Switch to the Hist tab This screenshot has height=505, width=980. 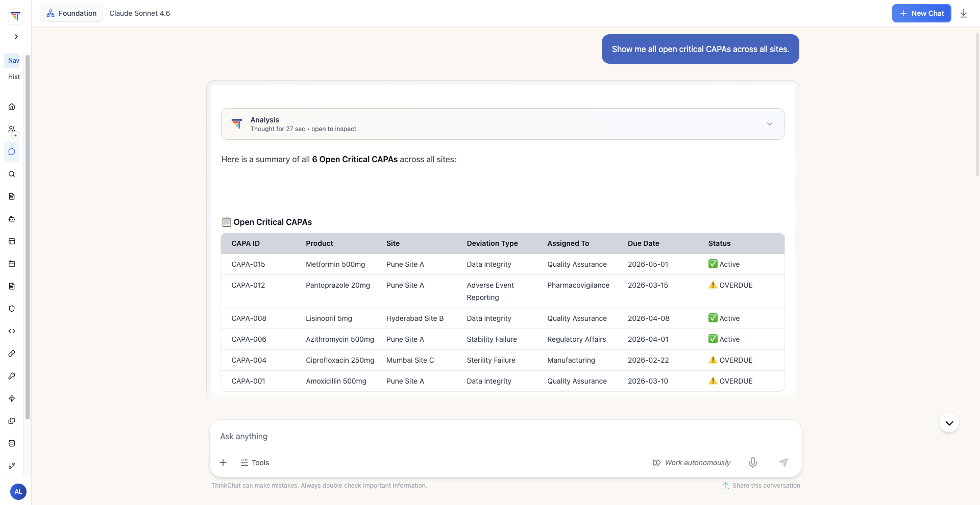coord(14,77)
